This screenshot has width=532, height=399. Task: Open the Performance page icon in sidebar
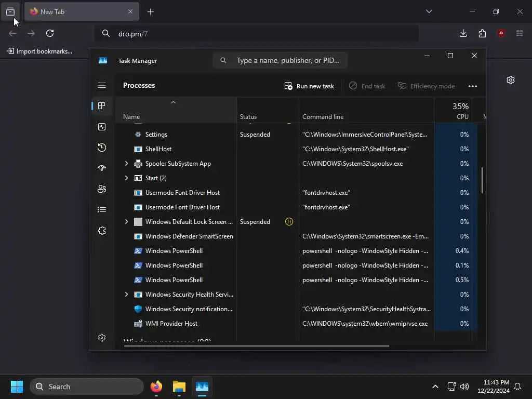pyautogui.click(x=102, y=127)
